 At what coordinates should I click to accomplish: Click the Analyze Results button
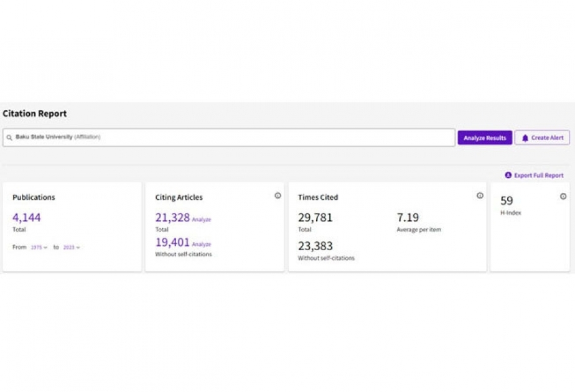(x=484, y=138)
